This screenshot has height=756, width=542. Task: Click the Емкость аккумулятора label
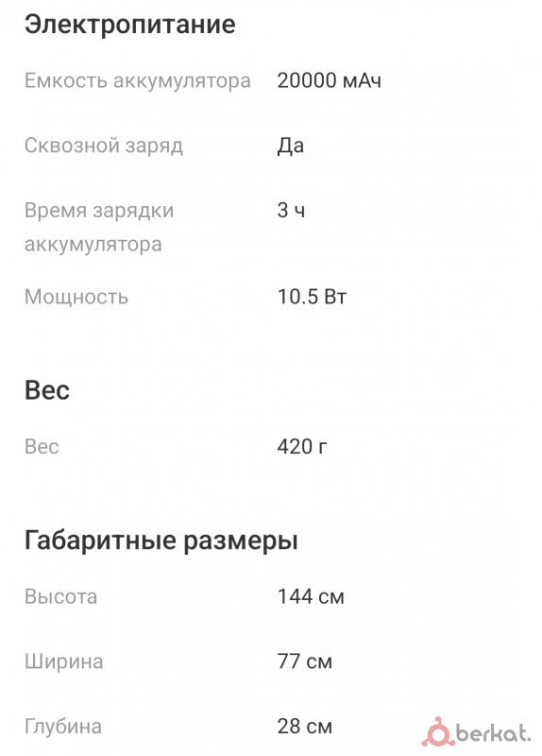[138, 80]
